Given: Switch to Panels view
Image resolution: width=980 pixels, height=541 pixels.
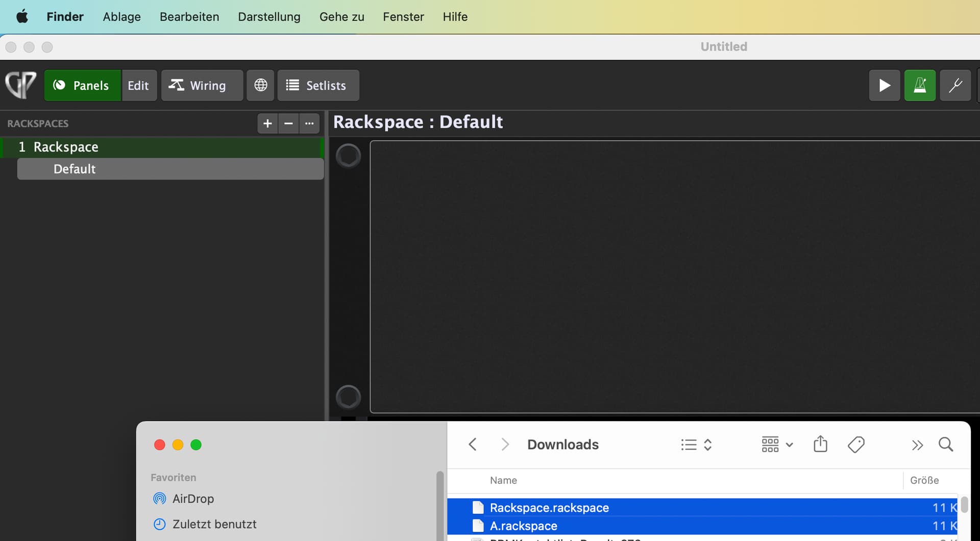Looking at the screenshot, I should (83, 85).
